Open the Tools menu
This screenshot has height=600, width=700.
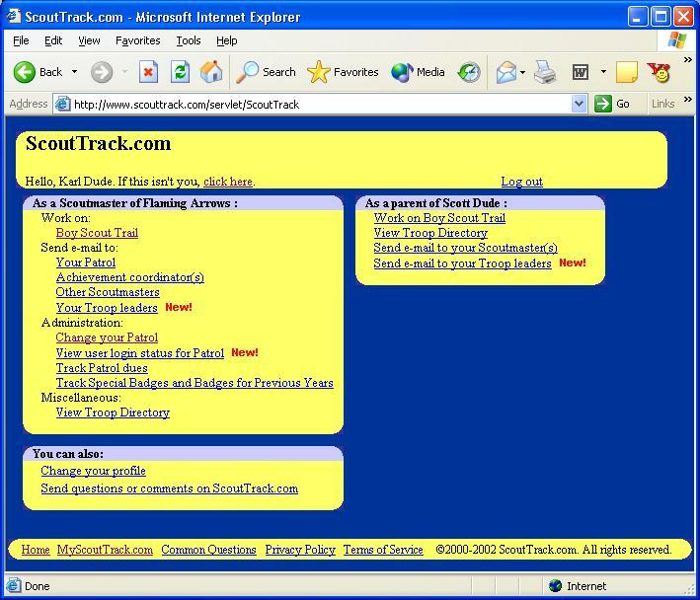click(x=189, y=40)
